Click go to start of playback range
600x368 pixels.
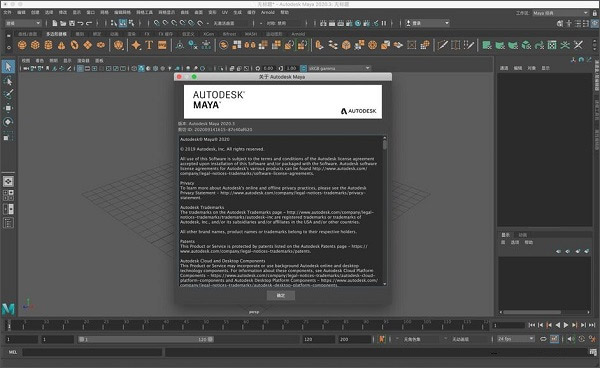coord(532,325)
